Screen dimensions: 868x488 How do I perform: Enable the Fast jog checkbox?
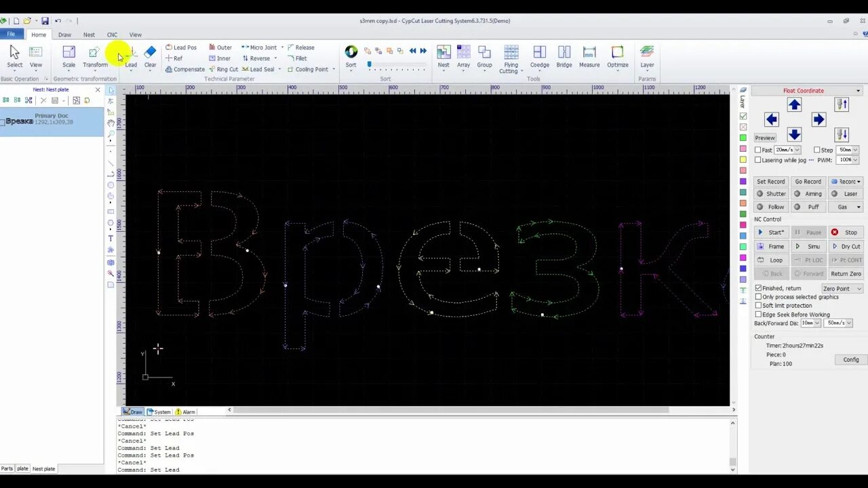click(758, 150)
